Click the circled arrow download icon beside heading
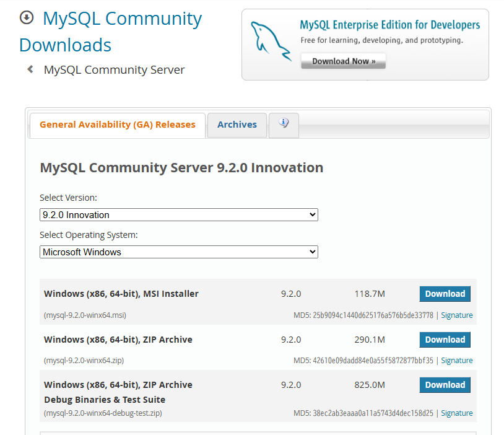Screen dimensions: 504x435 click(x=26, y=18)
